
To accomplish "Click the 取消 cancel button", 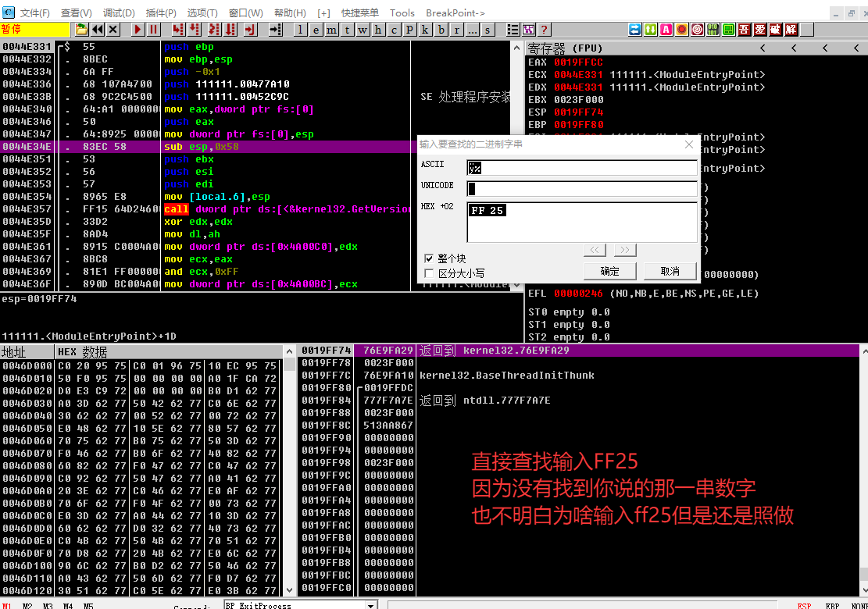I will coord(670,271).
